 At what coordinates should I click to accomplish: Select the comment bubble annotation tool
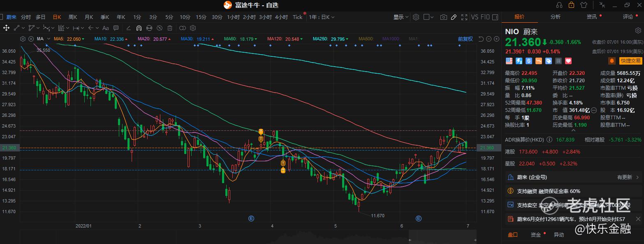coord(116,28)
